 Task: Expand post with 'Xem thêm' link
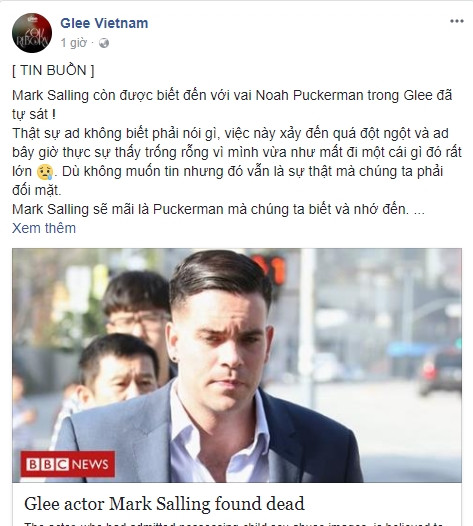[44, 228]
